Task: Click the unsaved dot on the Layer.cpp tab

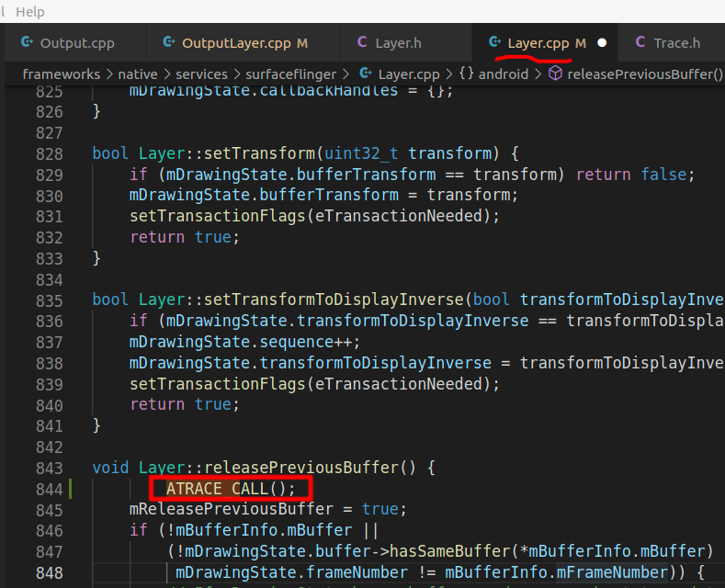Action: (602, 43)
